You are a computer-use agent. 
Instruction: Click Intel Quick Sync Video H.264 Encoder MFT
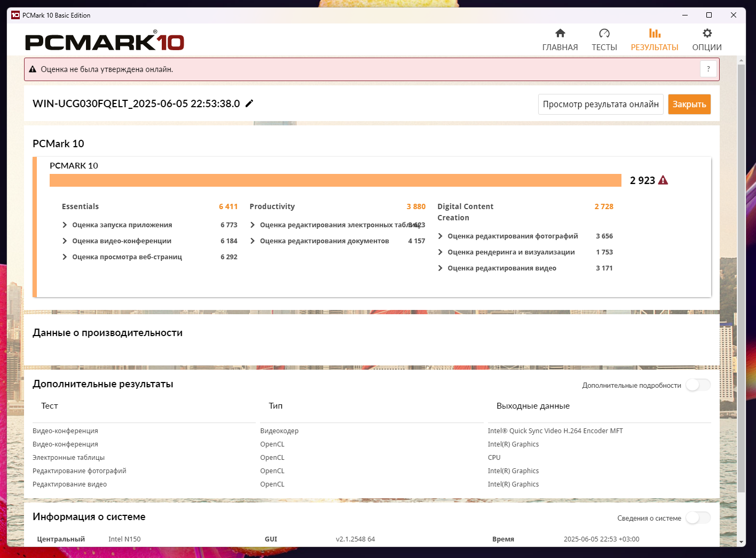(555, 431)
